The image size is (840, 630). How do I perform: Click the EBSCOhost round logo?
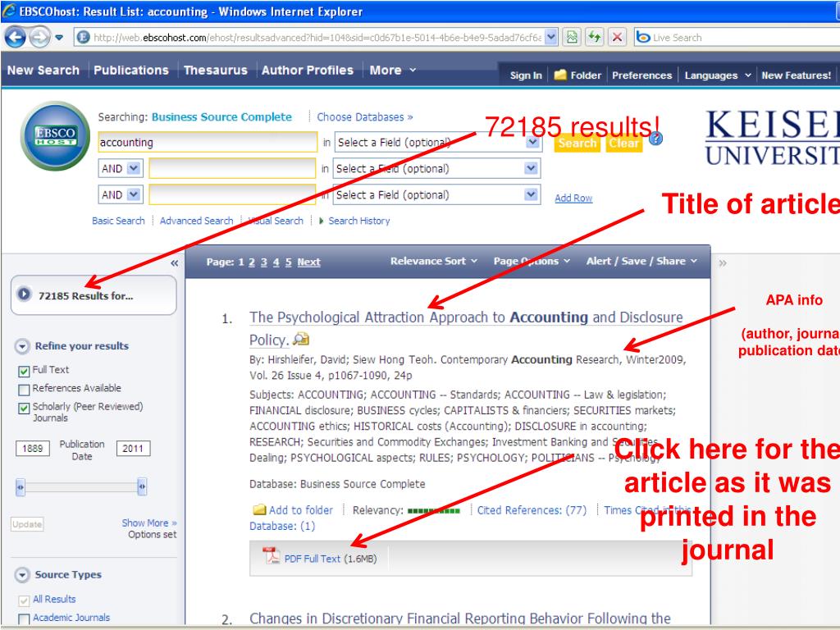[x=55, y=136]
